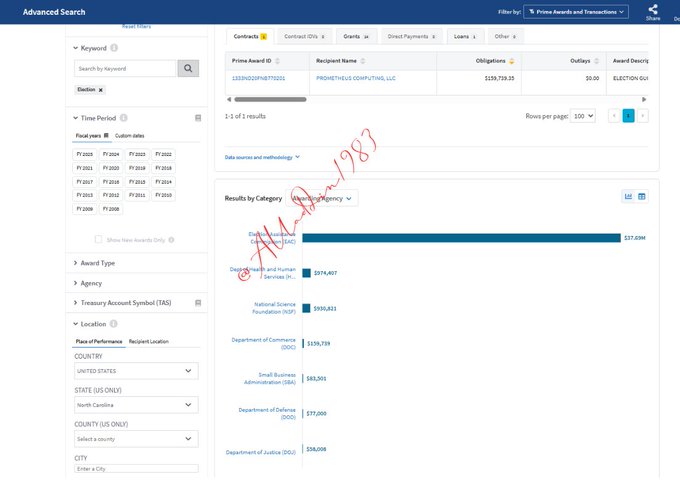This screenshot has height=485, width=680.
Task: Toggle the FY 2024 fiscal year filter
Action: coord(111,155)
